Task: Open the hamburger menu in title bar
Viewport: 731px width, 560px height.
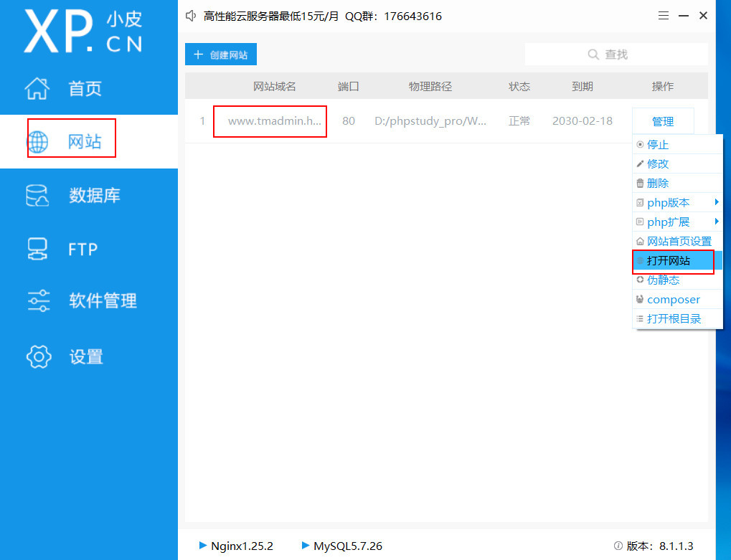Action: (664, 16)
